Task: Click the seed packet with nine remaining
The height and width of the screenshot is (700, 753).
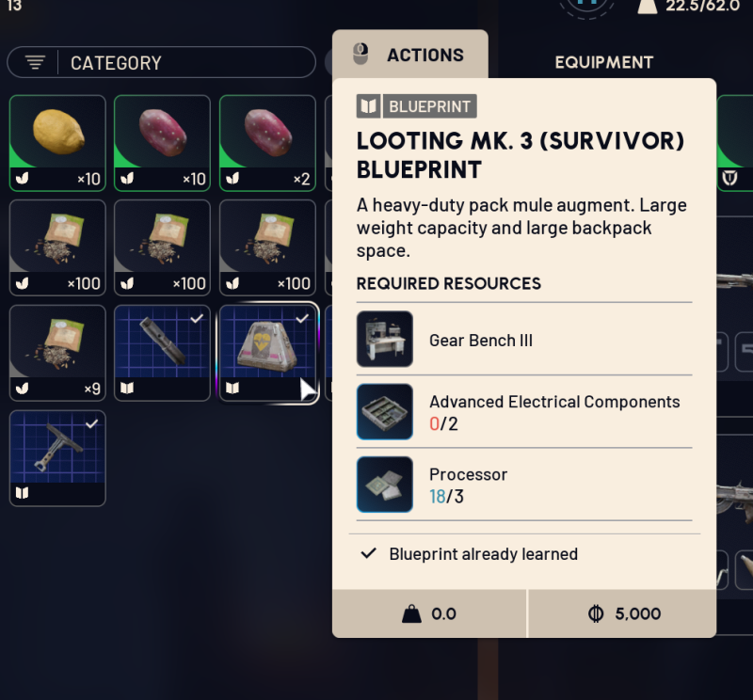Action: [57, 353]
